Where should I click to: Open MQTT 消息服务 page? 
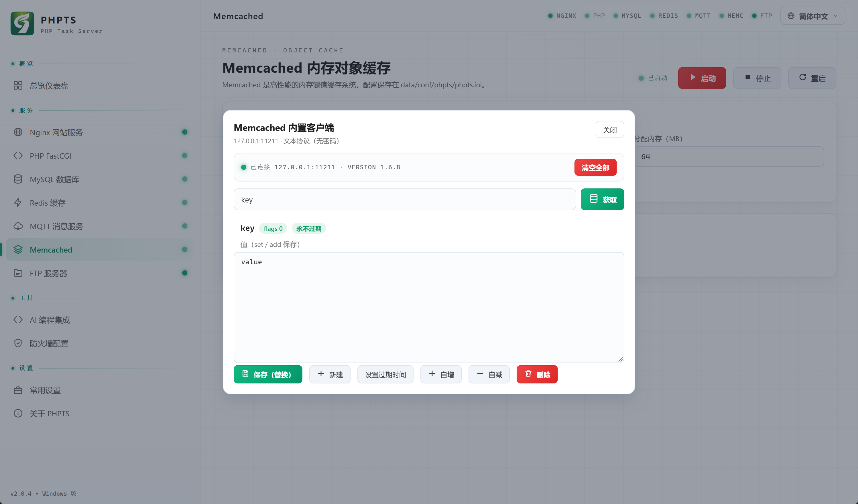(x=100, y=226)
